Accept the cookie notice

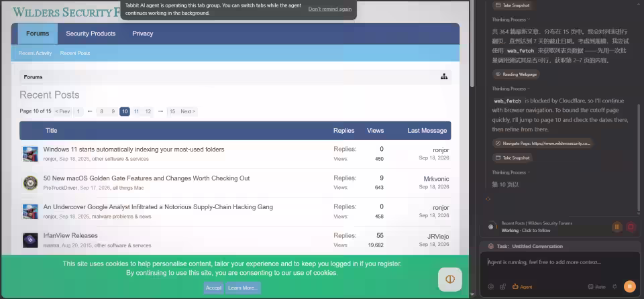pos(213,288)
